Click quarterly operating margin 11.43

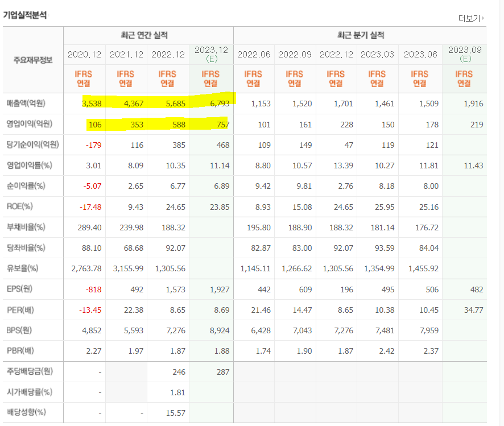(473, 166)
